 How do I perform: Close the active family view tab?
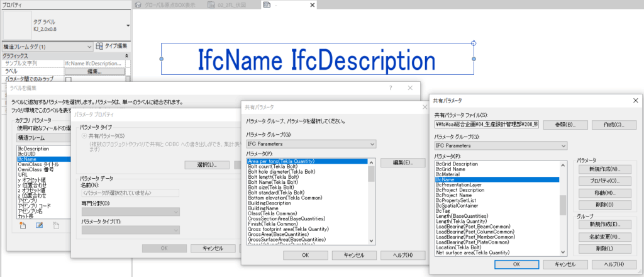click(312, 5)
